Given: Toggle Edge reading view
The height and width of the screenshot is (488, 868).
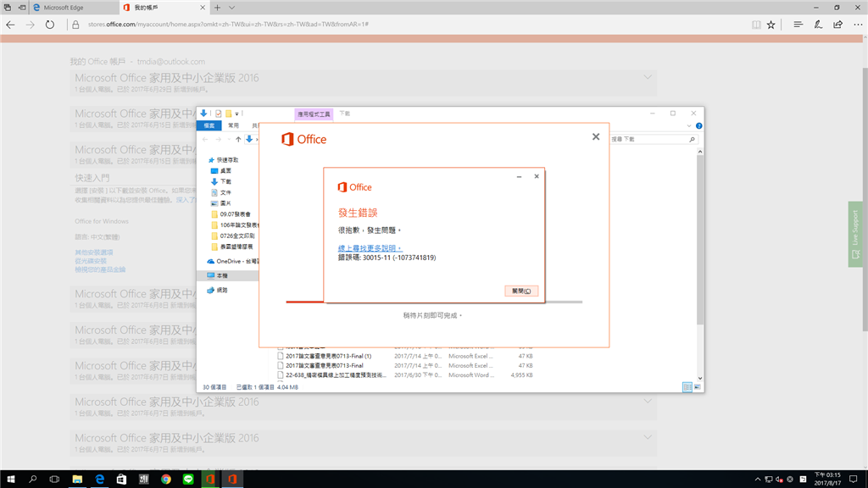Looking at the screenshot, I should [x=756, y=25].
